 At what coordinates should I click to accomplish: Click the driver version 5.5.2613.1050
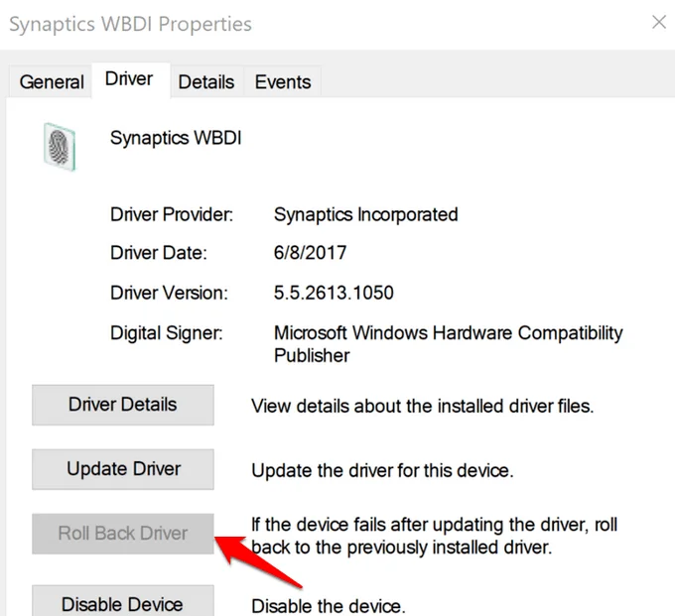click(x=334, y=293)
